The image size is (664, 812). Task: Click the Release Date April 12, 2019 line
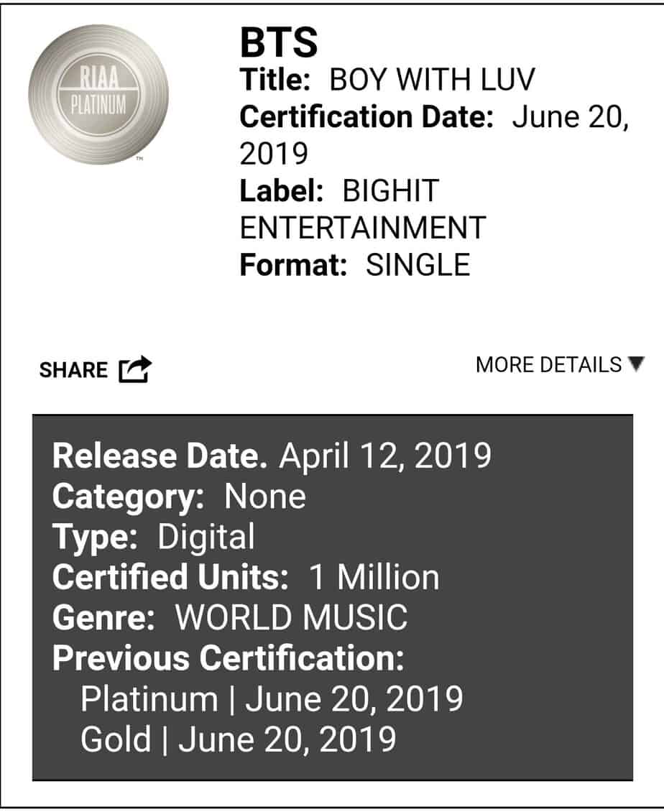272,456
